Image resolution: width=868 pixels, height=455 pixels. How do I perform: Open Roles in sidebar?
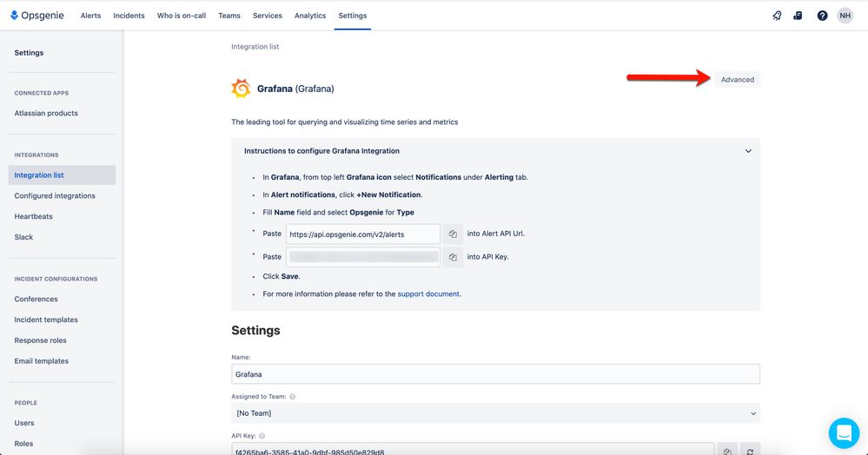(x=23, y=444)
